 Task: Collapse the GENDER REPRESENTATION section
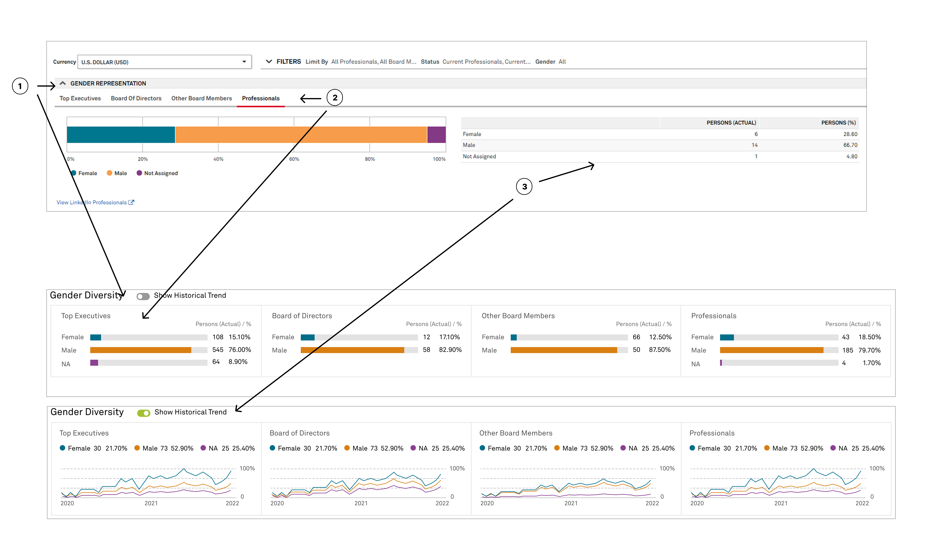[x=63, y=83]
